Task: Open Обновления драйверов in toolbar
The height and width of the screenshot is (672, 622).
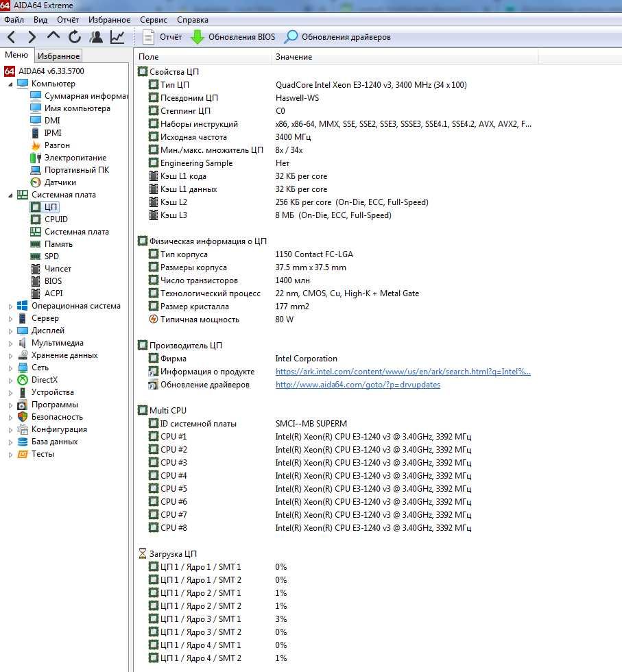Action: coord(338,37)
